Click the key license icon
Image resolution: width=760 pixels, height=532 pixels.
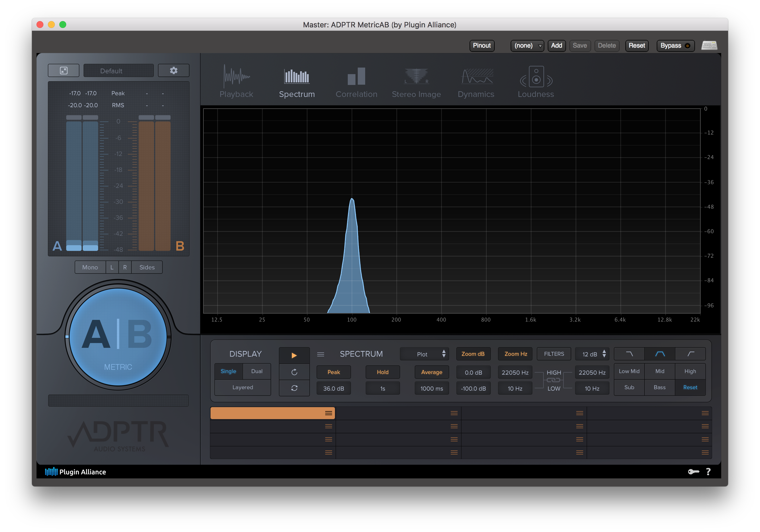(693, 472)
